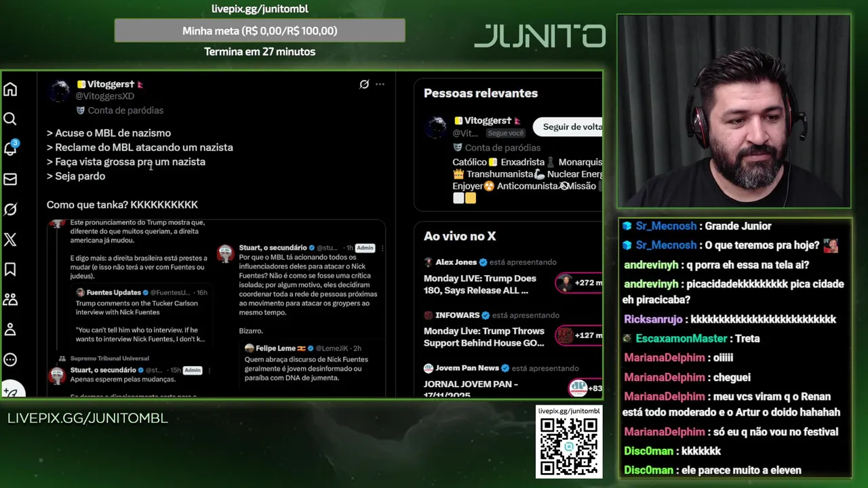Click the +272 listeners badge for Alex Jones

(579, 283)
